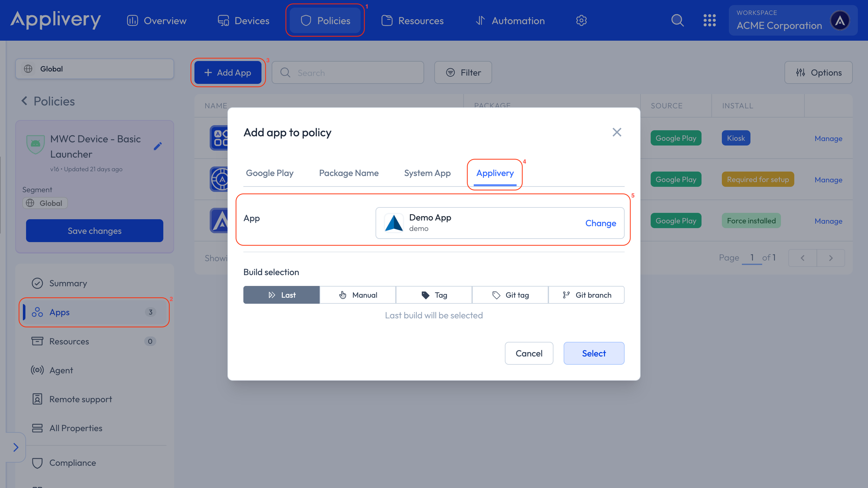This screenshot has height=488, width=868.
Task: Click the Remote support icon in sidebar
Action: 37,399
